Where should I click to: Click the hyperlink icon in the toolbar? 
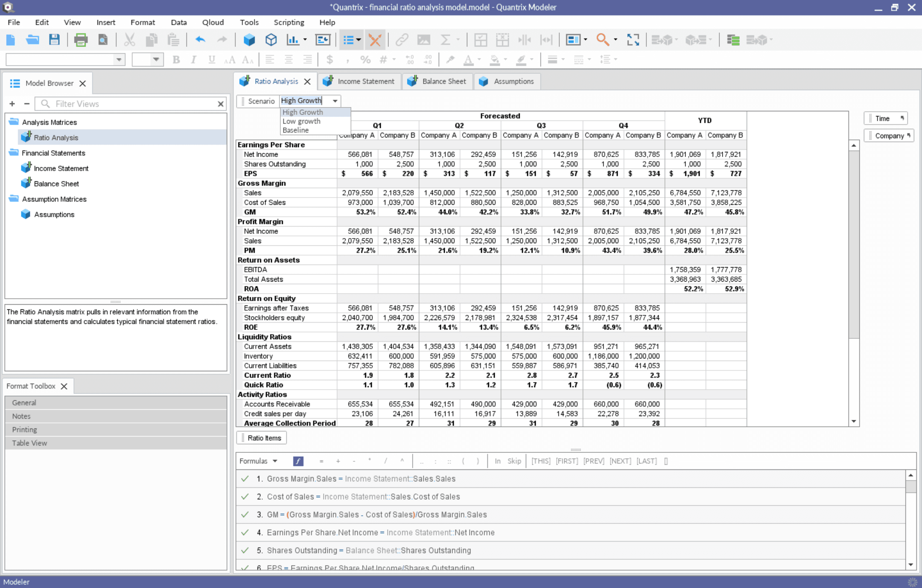tap(402, 40)
